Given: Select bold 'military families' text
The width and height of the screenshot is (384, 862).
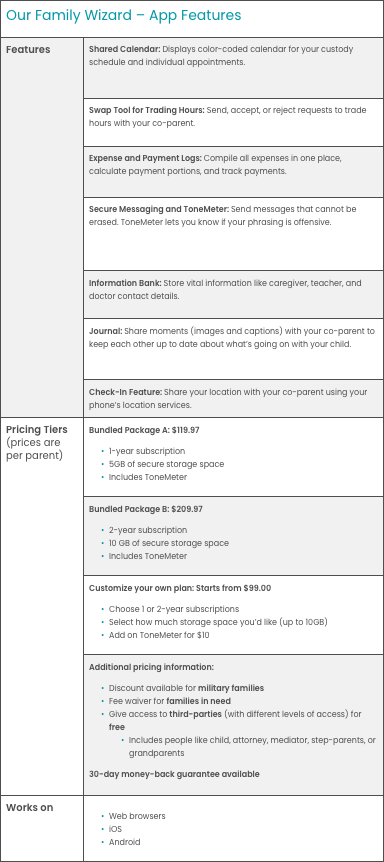Looking at the screenshot, I should (231, 688).
